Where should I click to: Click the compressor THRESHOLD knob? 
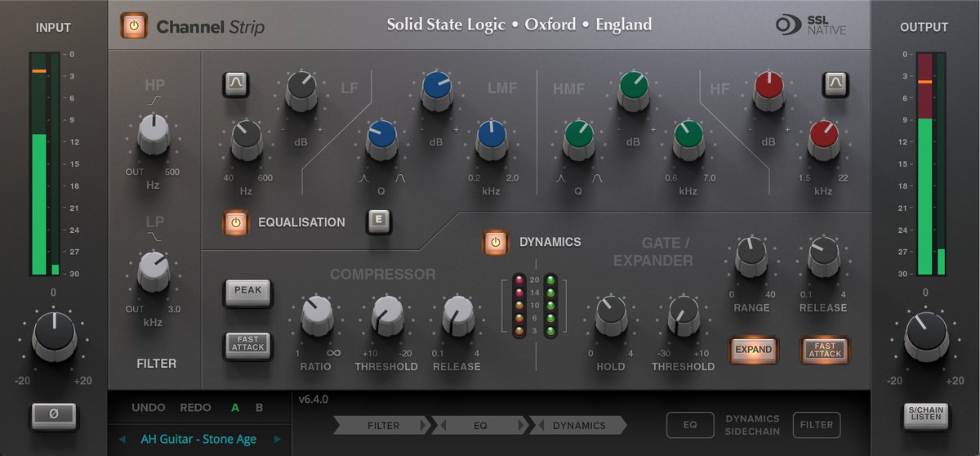point(388,315)
